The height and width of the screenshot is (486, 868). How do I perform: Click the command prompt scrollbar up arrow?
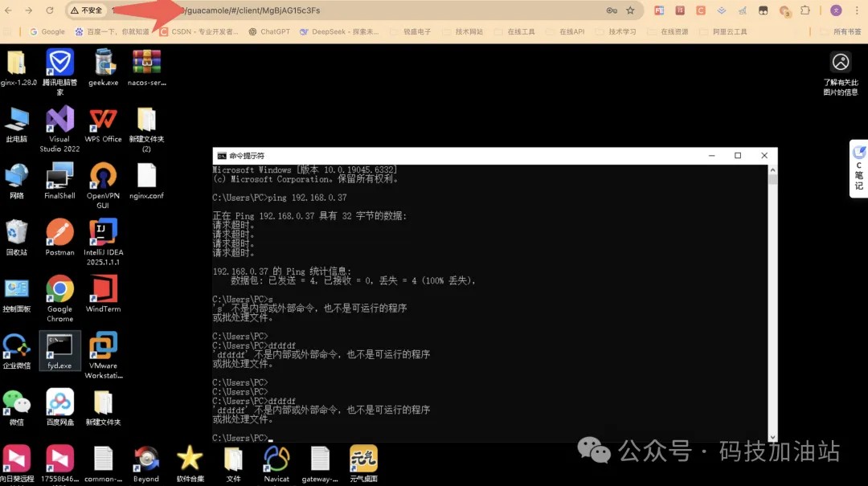pos(772,170)
